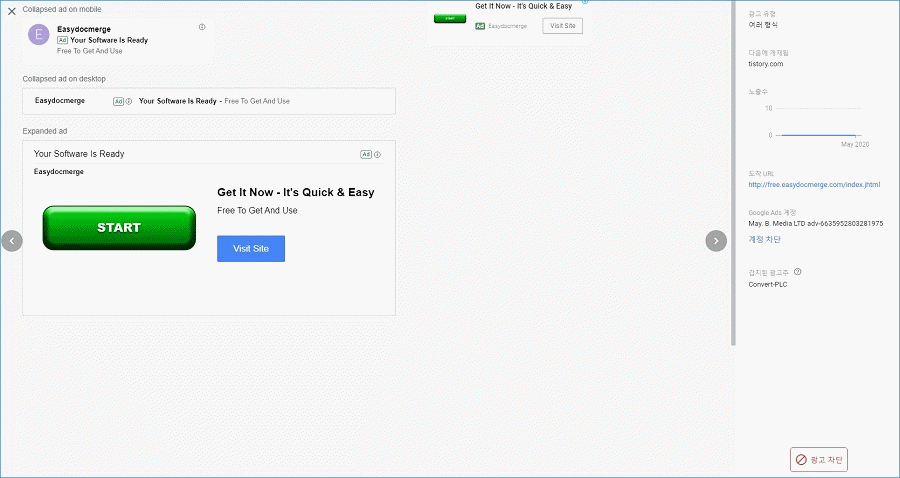
Task: Click the info icon on collapsed mobile ad
Action: click(202, 27)
